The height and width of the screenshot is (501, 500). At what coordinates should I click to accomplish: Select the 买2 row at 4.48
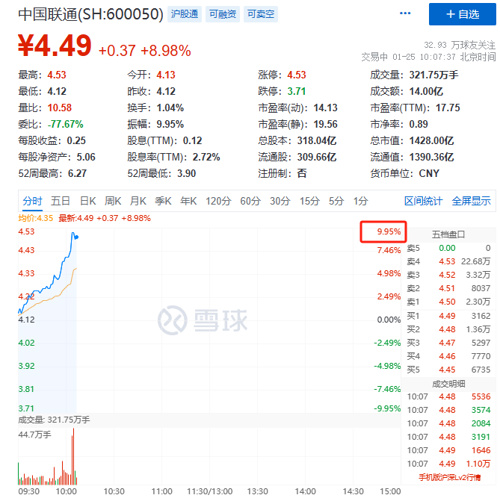448,329
